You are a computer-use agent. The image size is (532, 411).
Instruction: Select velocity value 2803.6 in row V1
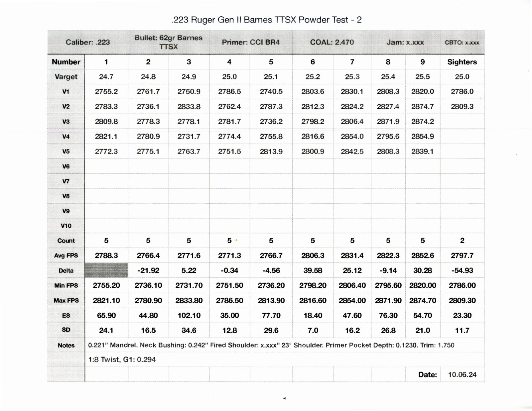point(313,92)
